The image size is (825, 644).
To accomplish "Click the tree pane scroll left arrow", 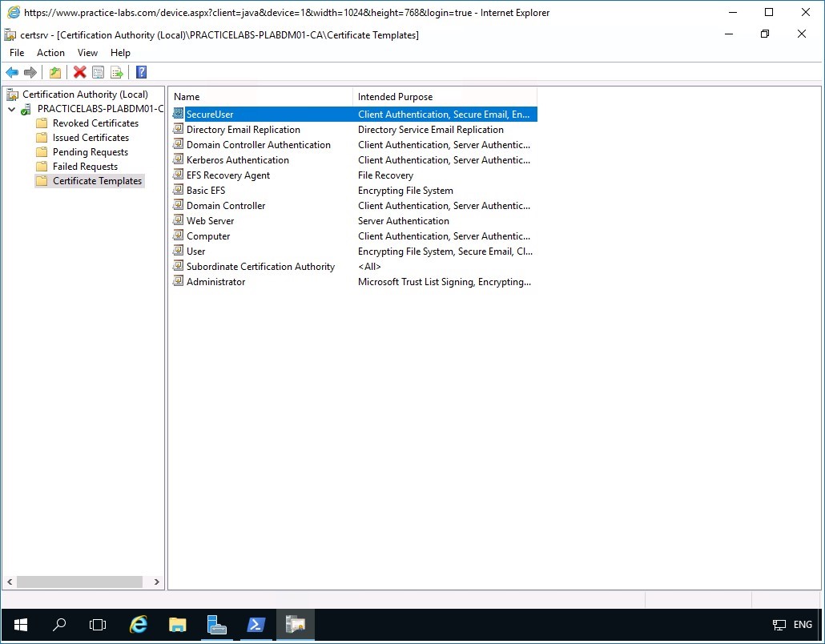I will 10,582.
